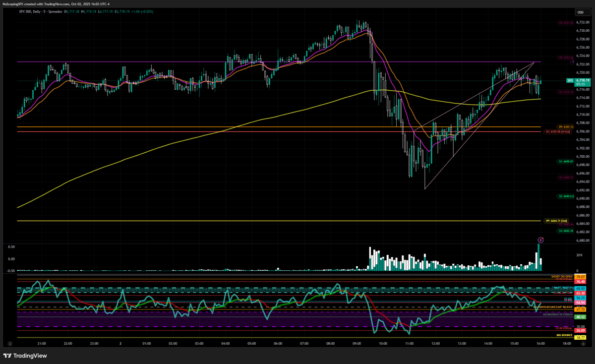This screenshot has height=364, width=595.
Task: Click the close value C6,718.19
Action: [x=122, y=12]
